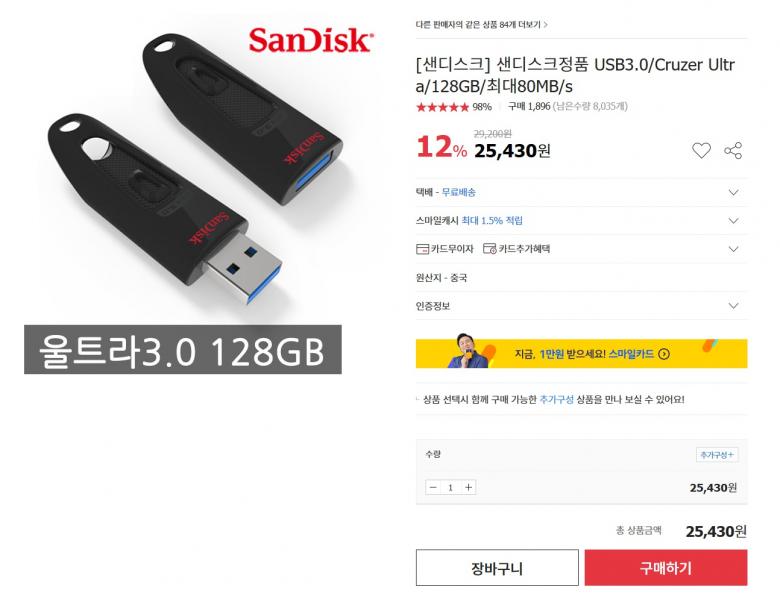Open the other sellers' 84 products link
Image resolution: width=780 pixels, height=608 pixels.
482,24
